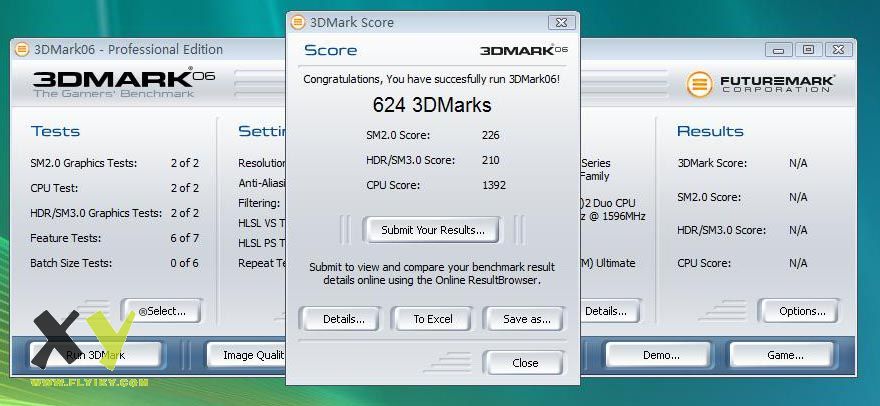Click the CPU Score value 1392
Image resolution: width=880 pixels, height=406 pixels.
point(494,185)
